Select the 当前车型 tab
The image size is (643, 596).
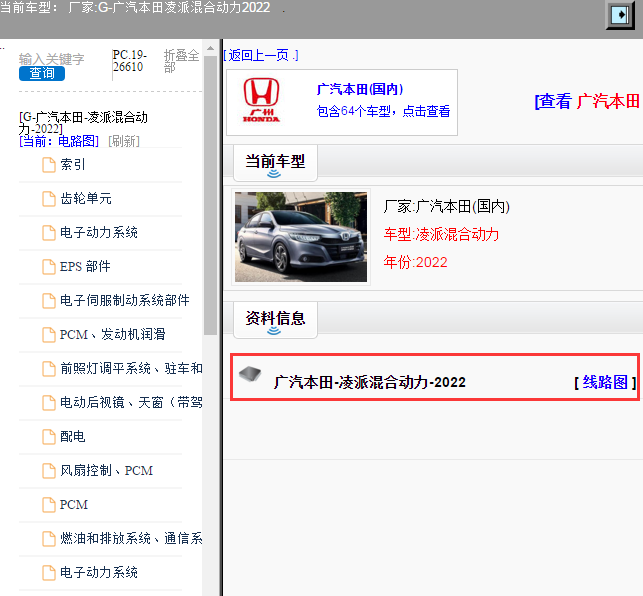point(275,162)
